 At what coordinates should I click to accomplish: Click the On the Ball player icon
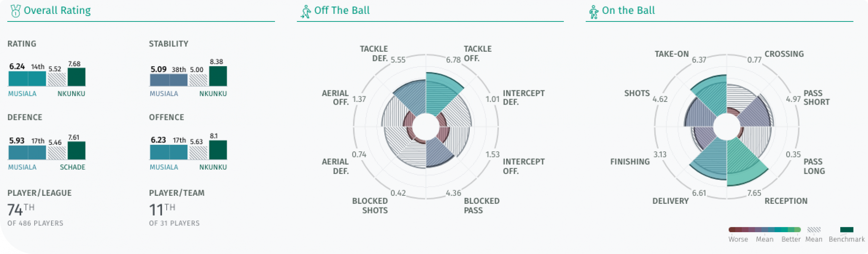coord(593,12)
